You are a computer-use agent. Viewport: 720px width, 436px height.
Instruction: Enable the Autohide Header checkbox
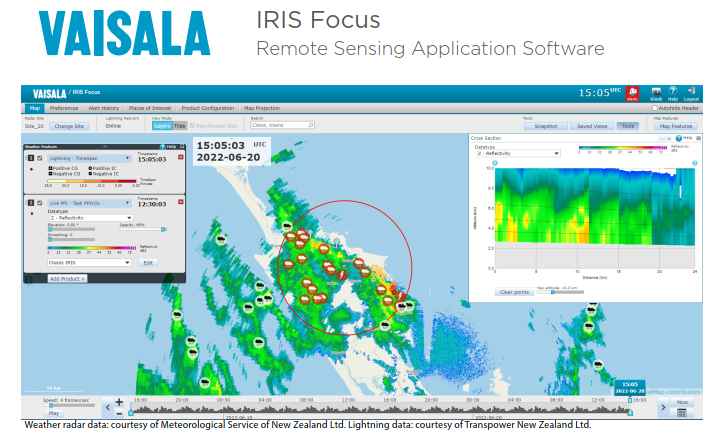[655, 108]
